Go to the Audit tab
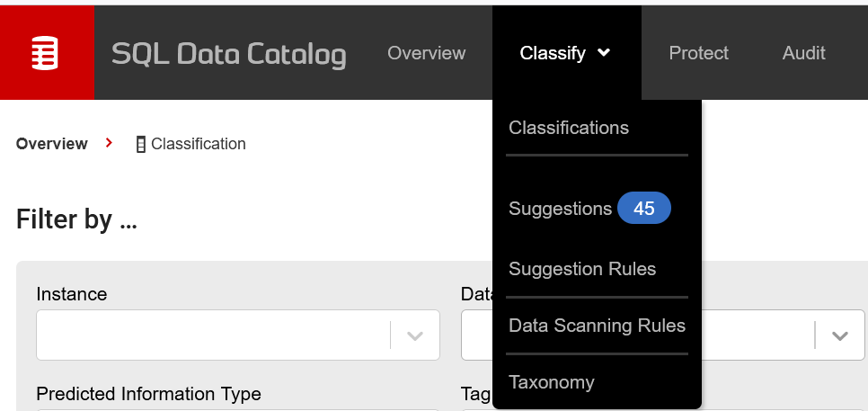The image size is (868, 411). (x=804, y=53)
